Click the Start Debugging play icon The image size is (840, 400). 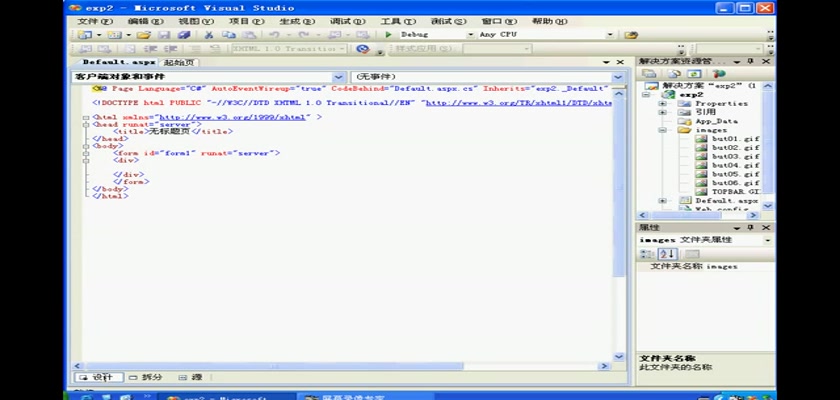point(390,35)
